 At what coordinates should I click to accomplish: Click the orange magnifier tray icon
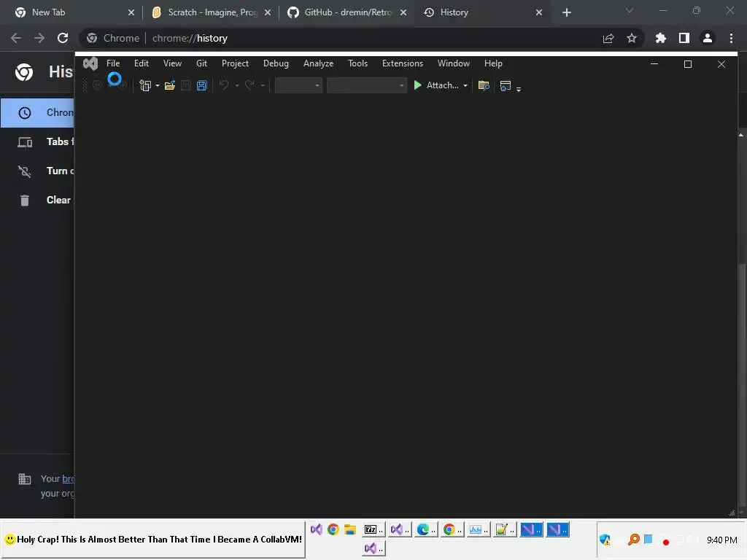(x=634, y=540)
